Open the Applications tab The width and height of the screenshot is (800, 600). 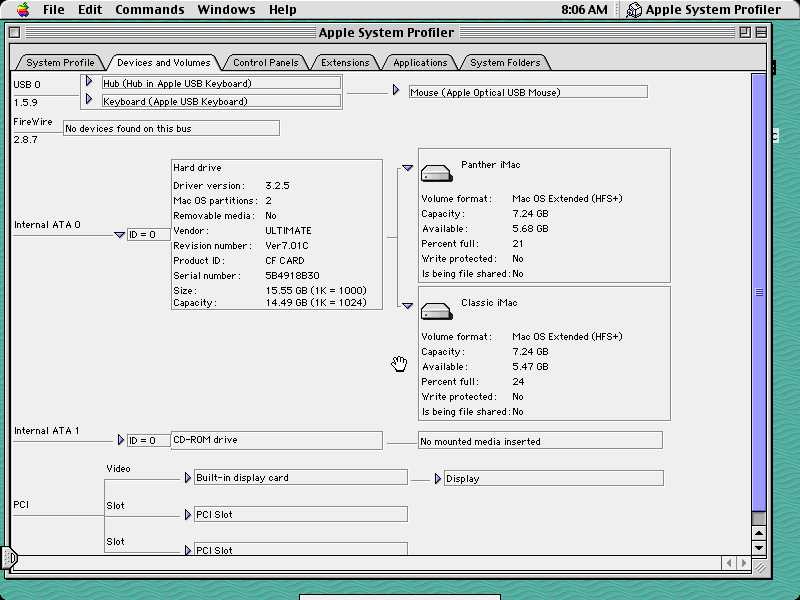(x=420, y=63)
